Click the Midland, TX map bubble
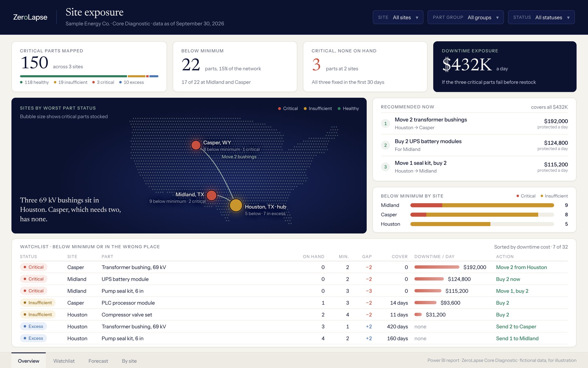588x368 pixels. click(x=211, y=195)
